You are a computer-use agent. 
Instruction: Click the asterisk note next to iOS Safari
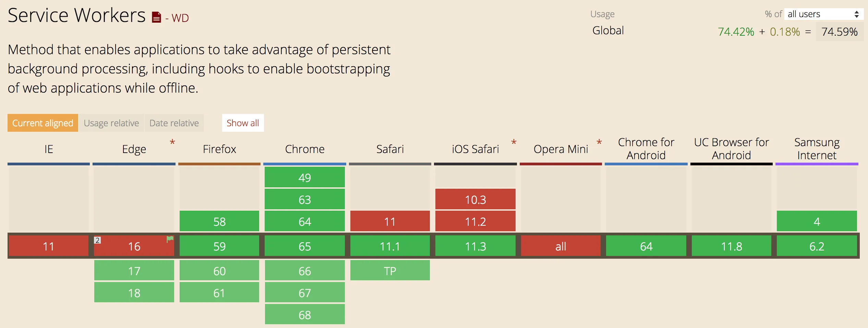pyautogui.click(x=514, y=142)
